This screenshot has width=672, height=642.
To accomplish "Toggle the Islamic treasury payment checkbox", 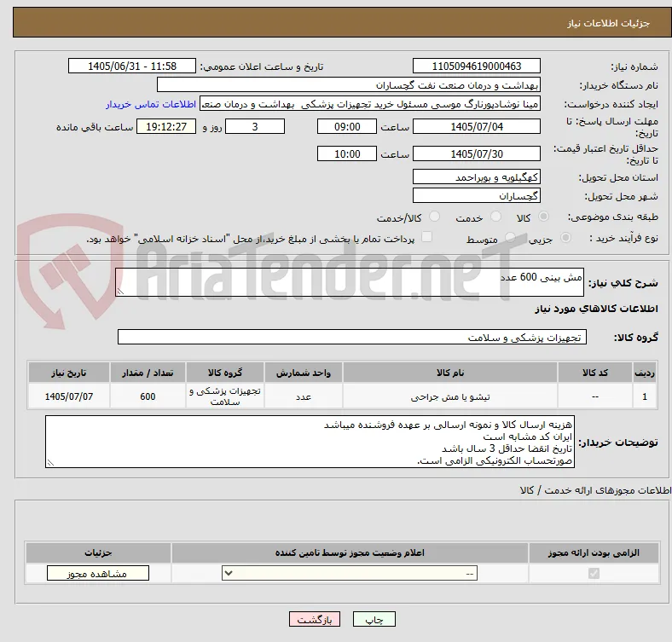I will click(x=427, y=237).
